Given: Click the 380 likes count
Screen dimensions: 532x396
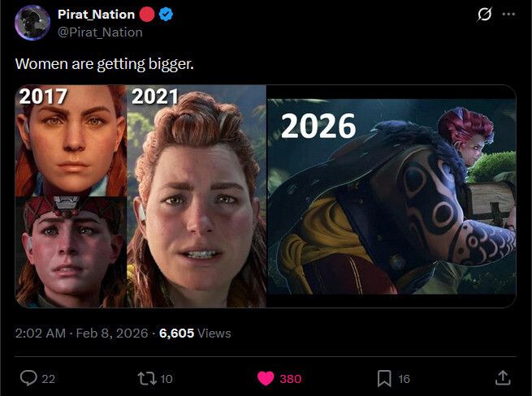Looking at the screenshot, I should coord(290,379).
